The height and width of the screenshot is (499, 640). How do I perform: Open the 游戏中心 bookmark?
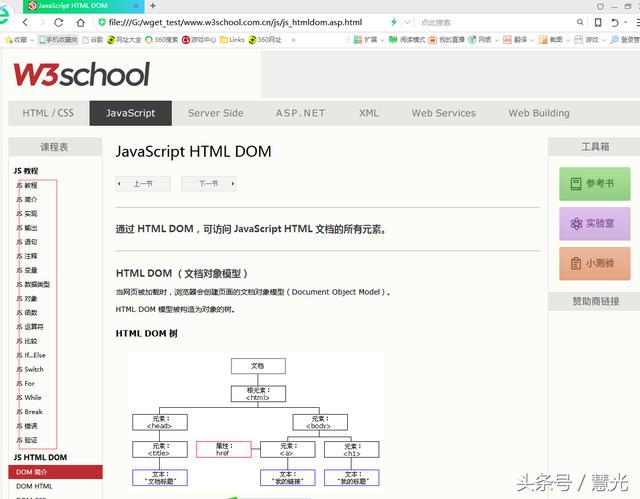199,40
